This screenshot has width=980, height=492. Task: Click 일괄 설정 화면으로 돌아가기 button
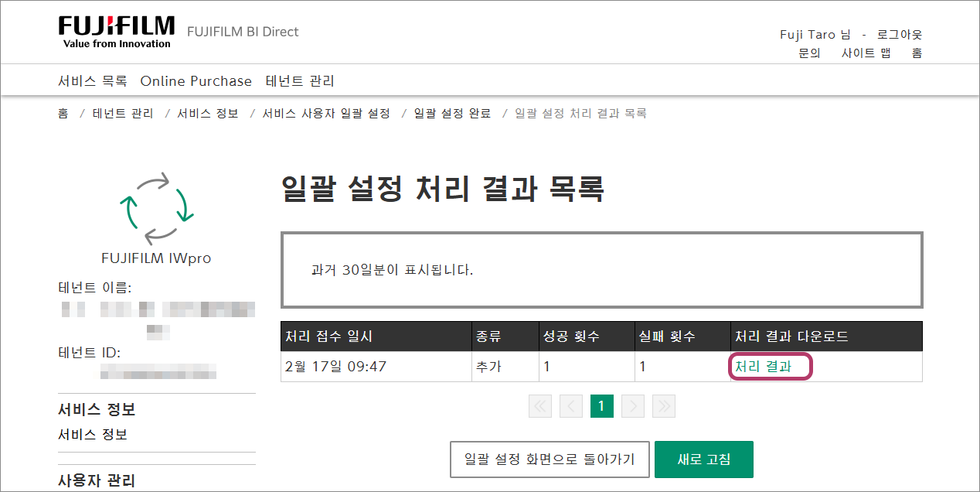pyautogui.click(x=550, y=460)
